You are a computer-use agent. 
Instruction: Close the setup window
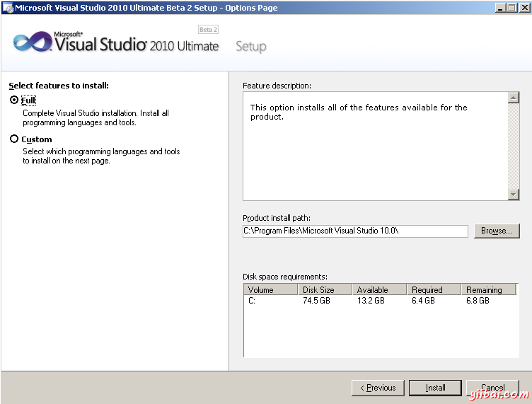(524, 8)
